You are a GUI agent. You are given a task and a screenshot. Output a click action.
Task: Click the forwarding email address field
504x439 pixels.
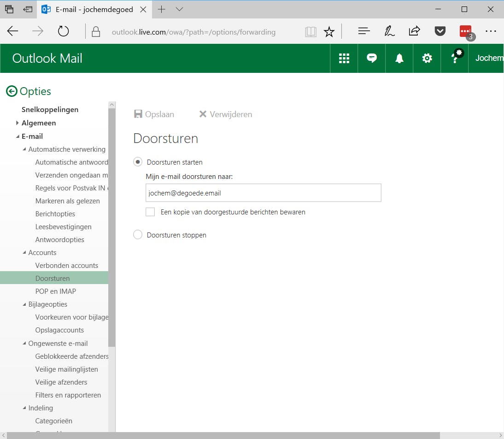(x=263, y=193)
